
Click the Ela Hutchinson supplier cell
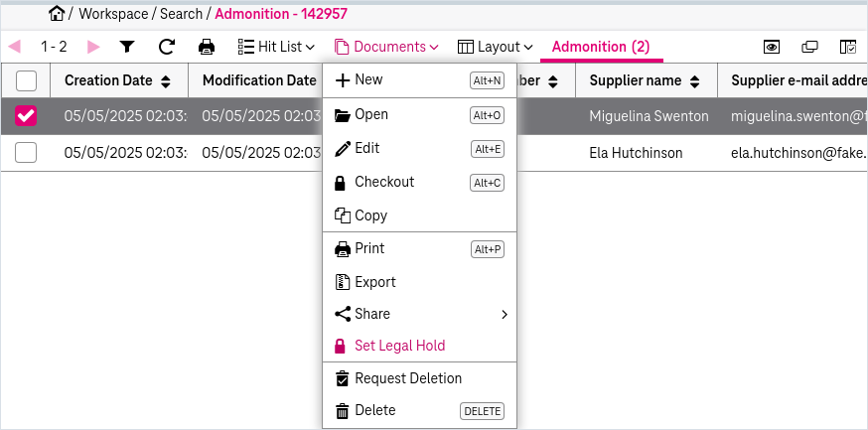tap(636, 153)
